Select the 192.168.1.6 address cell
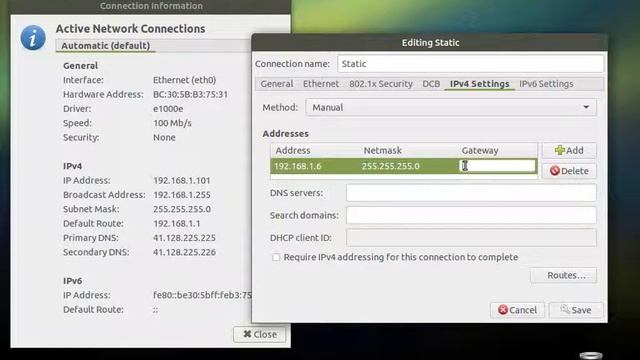 pyautogui.click(x=298, y=166)
